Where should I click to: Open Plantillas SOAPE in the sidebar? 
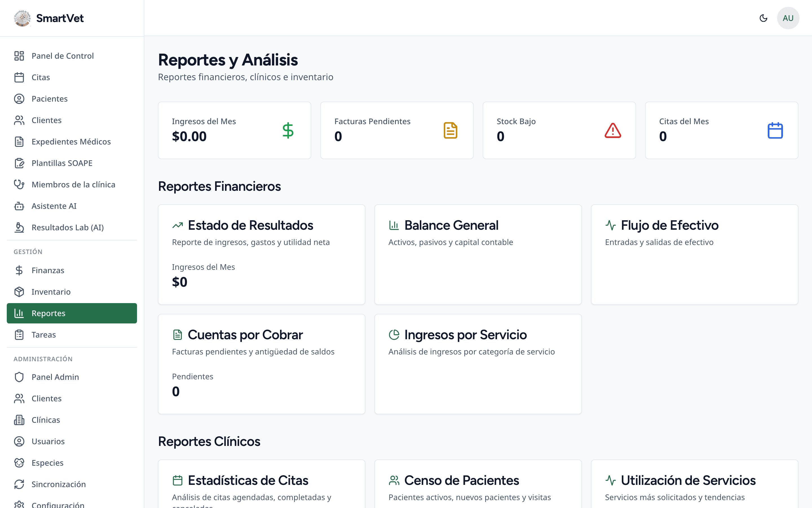(72, 163)
